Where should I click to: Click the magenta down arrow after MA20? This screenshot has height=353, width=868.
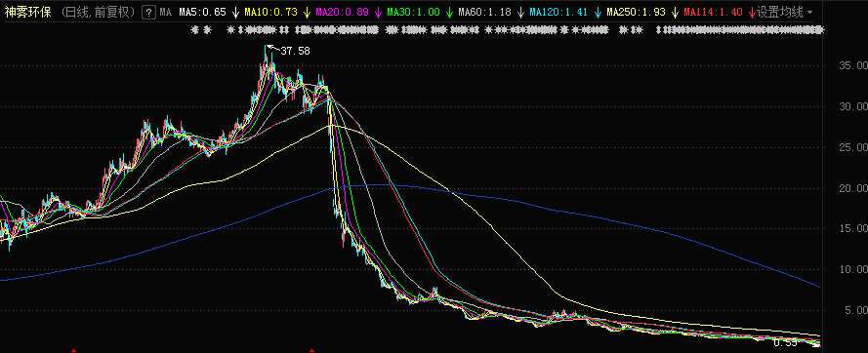378,12
